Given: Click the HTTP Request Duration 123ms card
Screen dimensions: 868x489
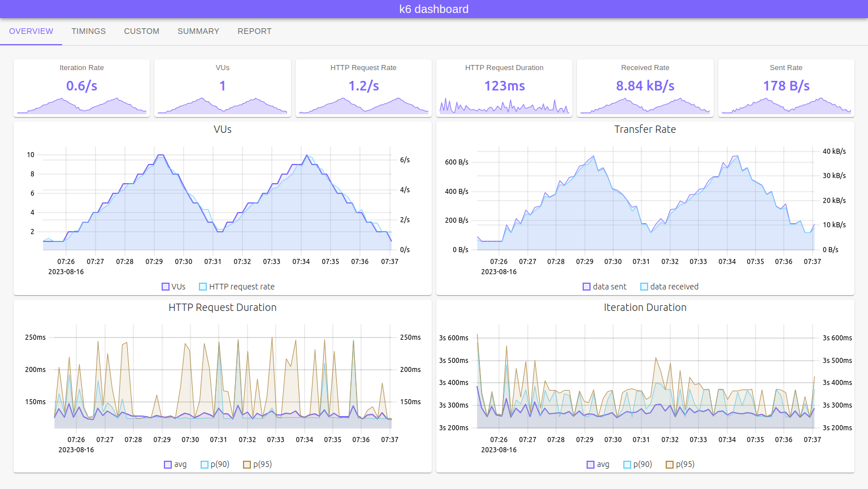Looking at the screenshot, I should (505, 88).
